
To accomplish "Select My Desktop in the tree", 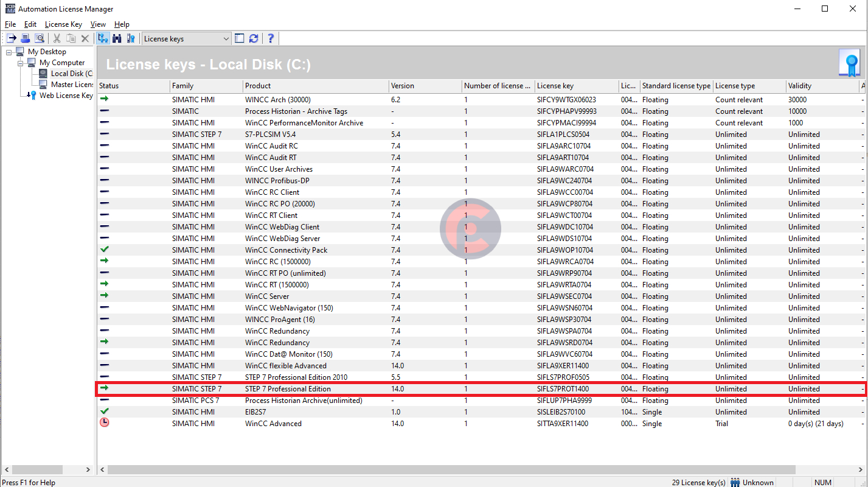I will point(47,52).
